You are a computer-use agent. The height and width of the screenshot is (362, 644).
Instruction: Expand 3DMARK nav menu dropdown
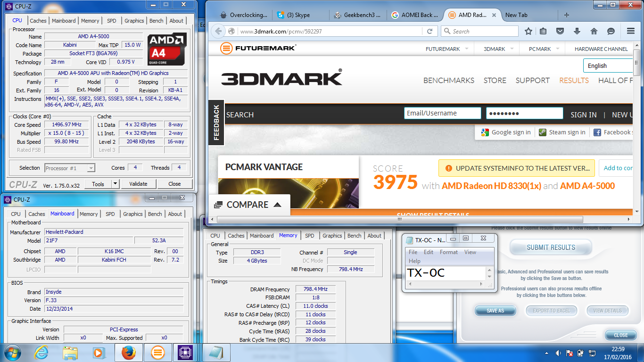511,49
